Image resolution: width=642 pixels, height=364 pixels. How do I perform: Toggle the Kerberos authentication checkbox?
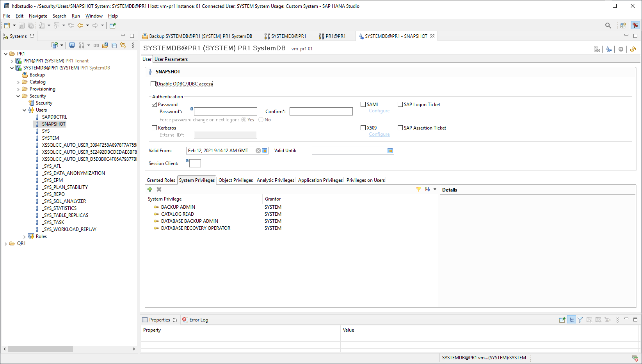click(155, 128)
